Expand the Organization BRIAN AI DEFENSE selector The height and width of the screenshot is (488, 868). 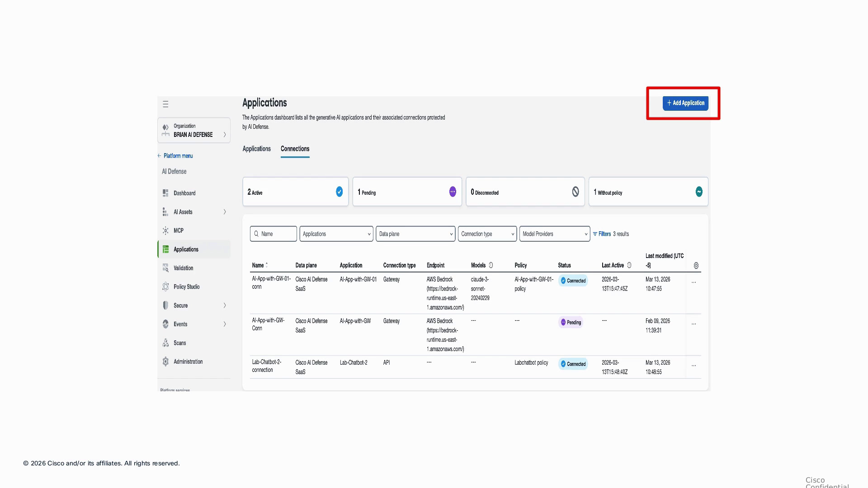(x=194, y=130)
